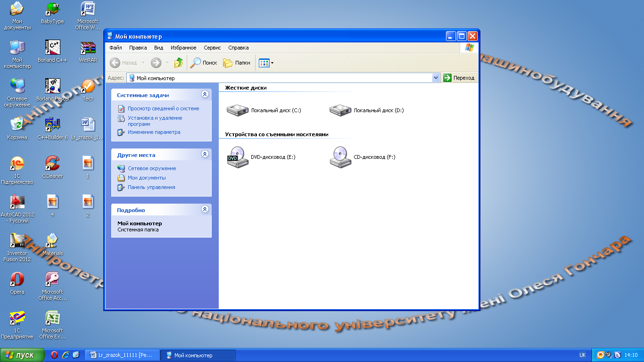Click the 14:10 clock in tray
The height and width of the screenshot is (362, 644).
pyautogui.click(x=631, y=355)
